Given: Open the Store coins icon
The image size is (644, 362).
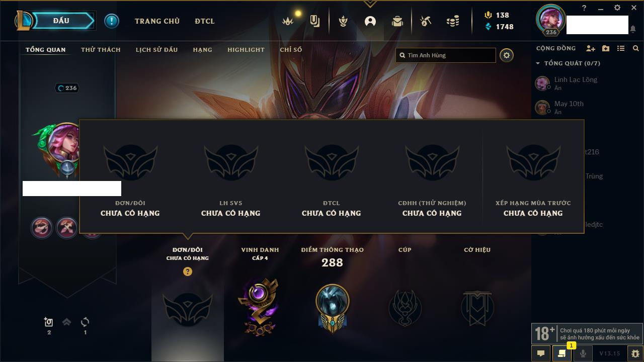Looking at the screenshot, I should coord(453,21).
